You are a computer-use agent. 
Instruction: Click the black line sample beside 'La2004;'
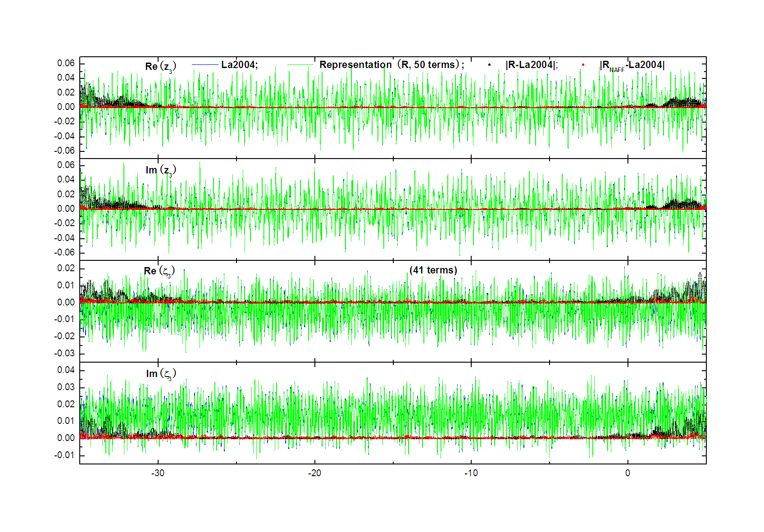pos(205,65)
